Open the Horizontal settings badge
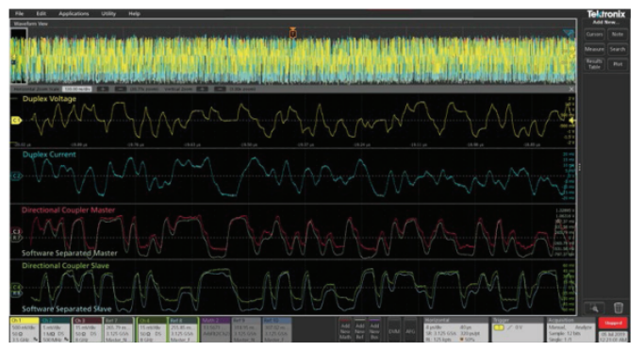The image size is (644, 351). click(x=455, y=329)
